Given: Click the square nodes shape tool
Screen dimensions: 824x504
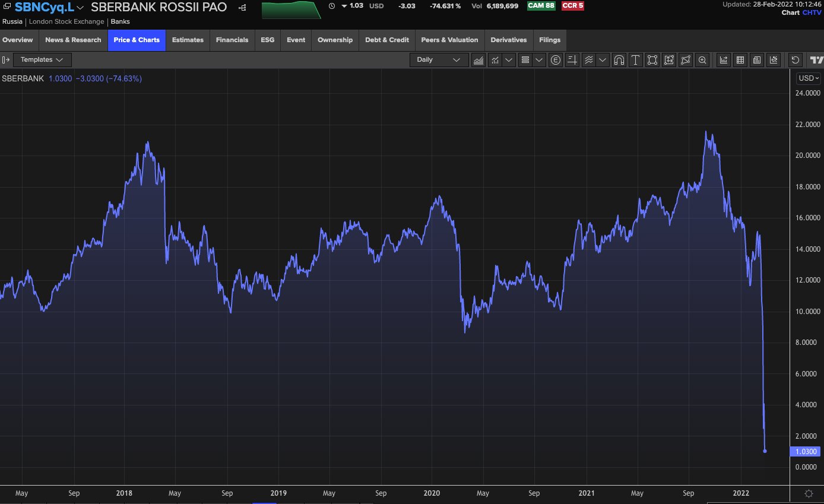Looking at the screenshot, I should (652, 60).
